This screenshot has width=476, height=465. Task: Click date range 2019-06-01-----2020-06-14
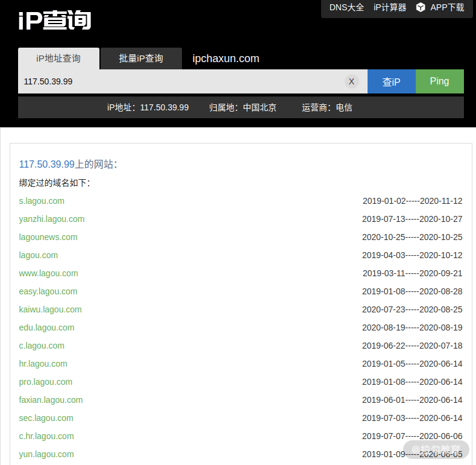(412, 400)
